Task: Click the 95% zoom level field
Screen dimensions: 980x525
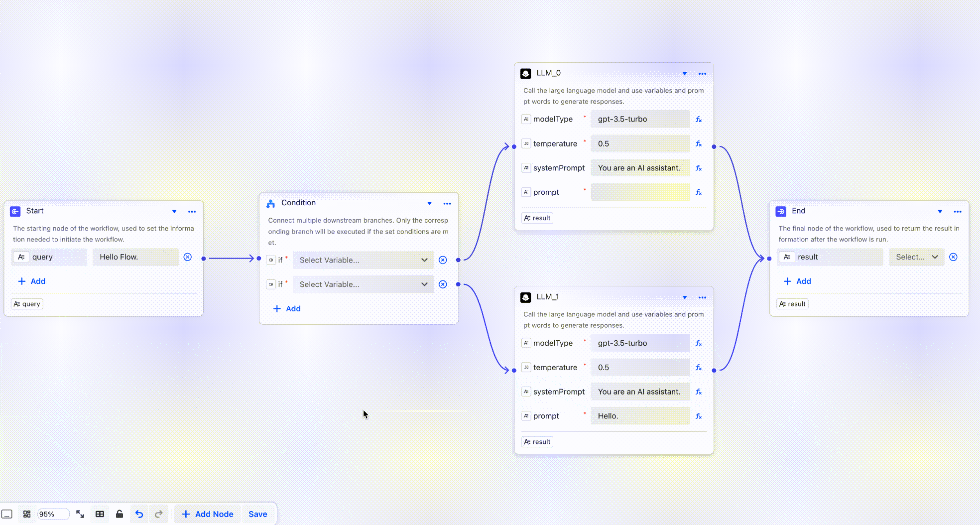Action: click(53, 514)
